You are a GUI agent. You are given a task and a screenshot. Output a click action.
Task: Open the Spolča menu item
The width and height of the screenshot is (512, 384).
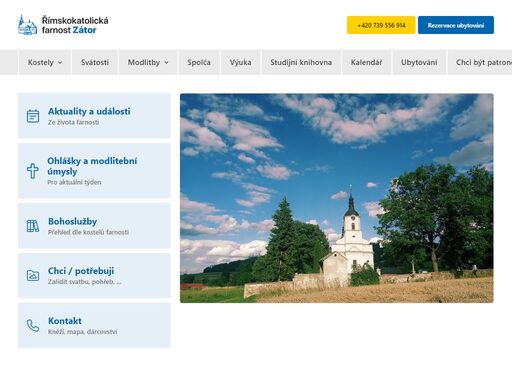(199, 62)
